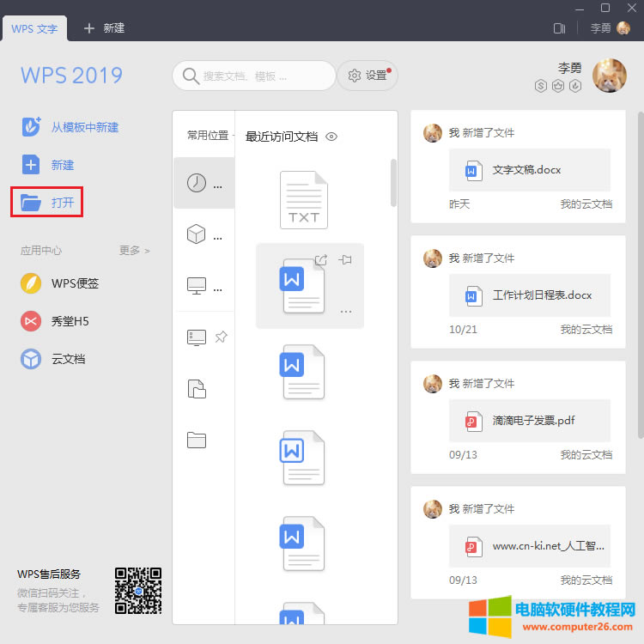This screenshot has width=644, height=644.
Task: Click the 最近访问文档 heading
Action: point(282,137)
